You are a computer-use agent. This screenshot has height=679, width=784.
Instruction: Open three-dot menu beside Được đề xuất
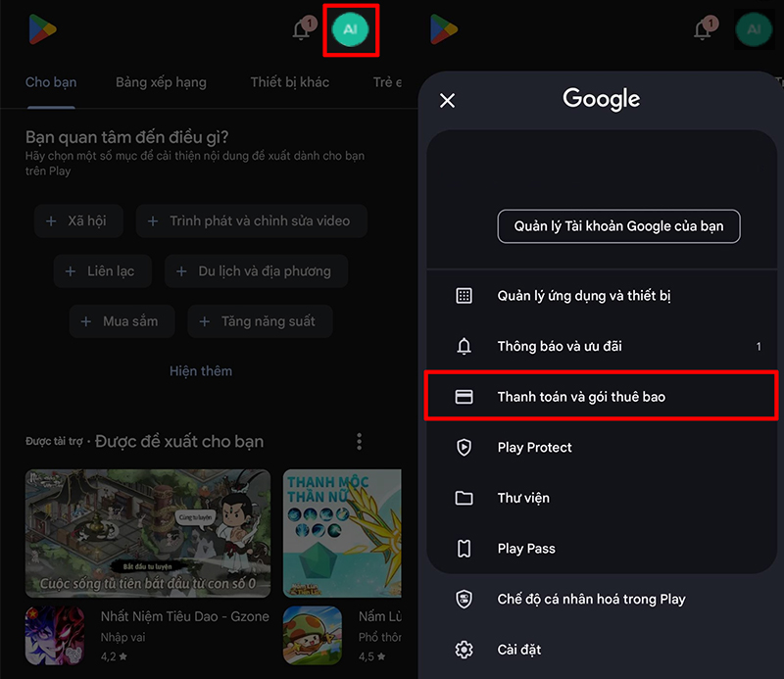(360, 441)
